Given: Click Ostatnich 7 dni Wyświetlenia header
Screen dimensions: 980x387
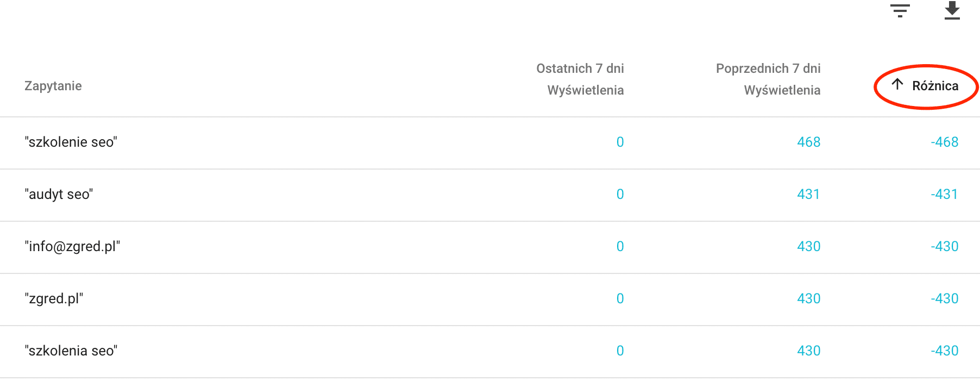Looking at the screenshot, I should click(580, 79).
